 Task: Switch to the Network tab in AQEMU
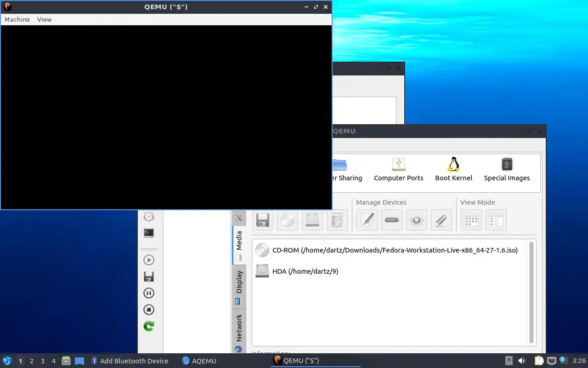click(x=239, y=332)
